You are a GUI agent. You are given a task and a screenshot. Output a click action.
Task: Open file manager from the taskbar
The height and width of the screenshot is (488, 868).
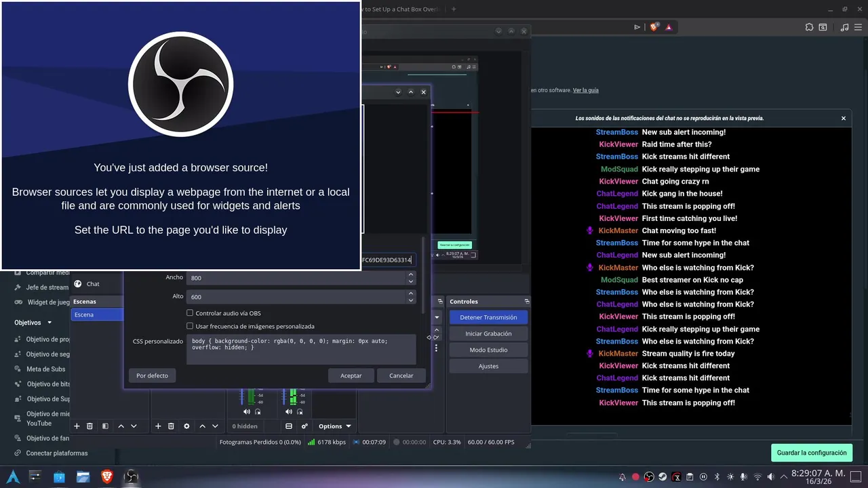click(83, 476)
